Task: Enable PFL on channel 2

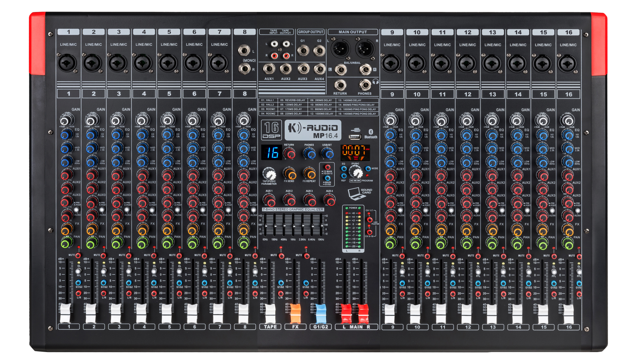Action: point(104,271)
